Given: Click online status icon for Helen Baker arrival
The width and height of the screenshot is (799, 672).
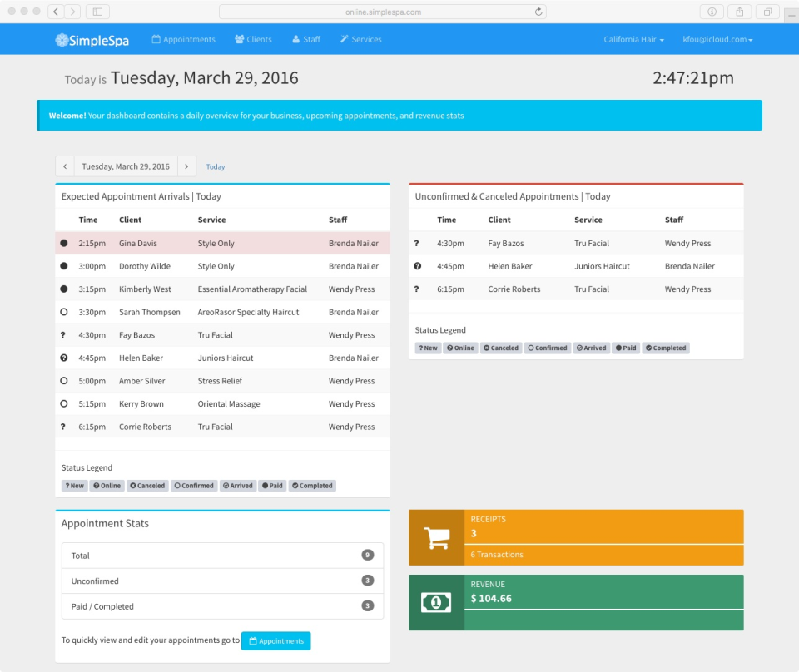Looking at the screenshot, I should click(64, 358).
